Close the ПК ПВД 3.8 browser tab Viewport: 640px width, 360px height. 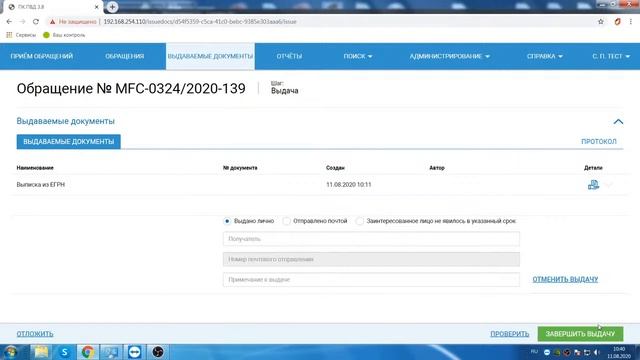[x=97, y=7]
